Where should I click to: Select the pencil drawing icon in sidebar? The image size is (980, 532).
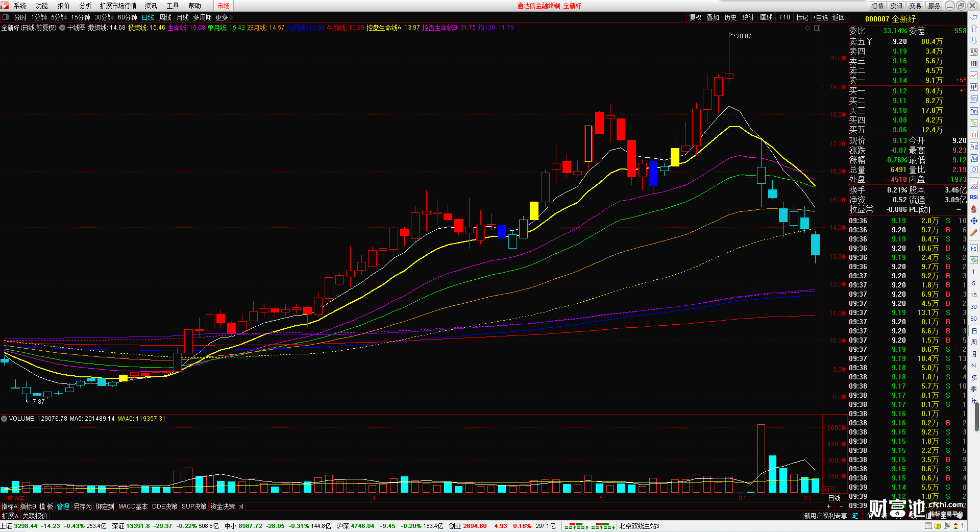pos(974,232)
